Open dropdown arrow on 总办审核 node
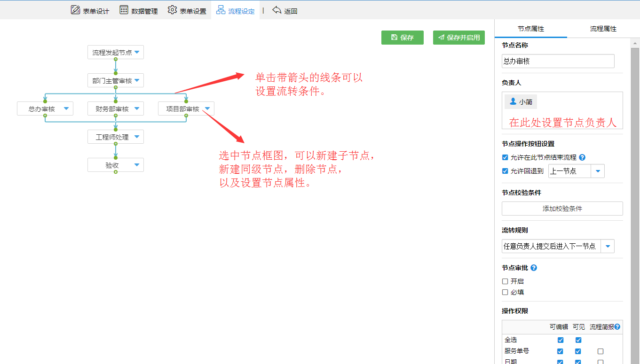The image size is (640, 364). pyautogui.click(x=66, y=109)
